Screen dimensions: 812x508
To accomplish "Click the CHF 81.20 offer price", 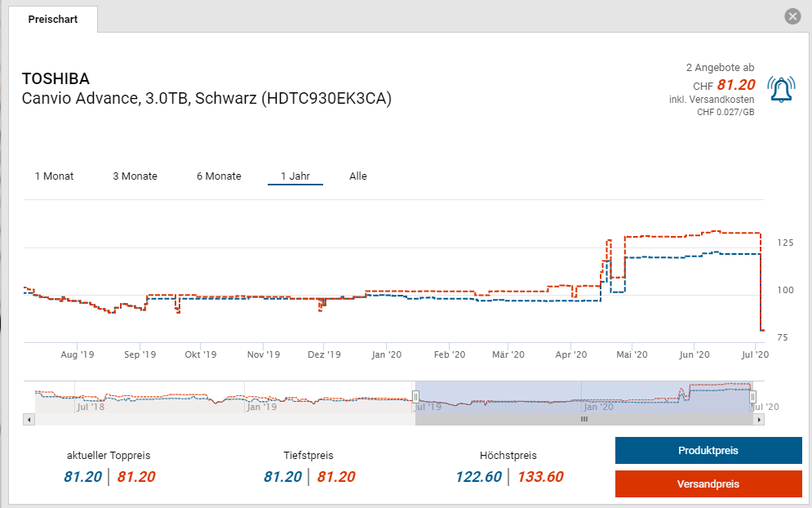I will pos(736,85).
